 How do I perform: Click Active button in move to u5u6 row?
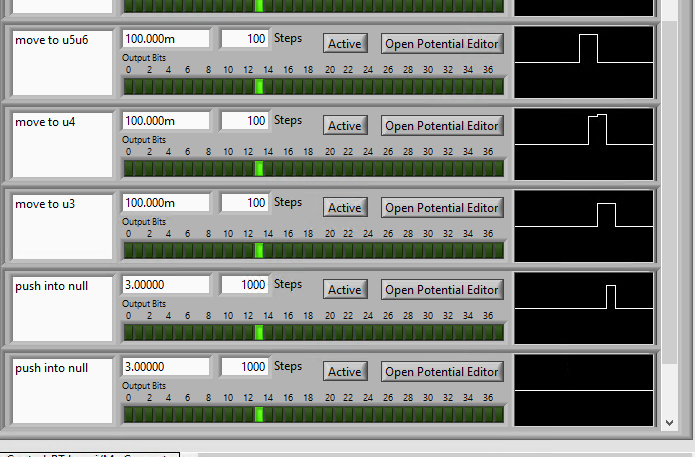[345, 43]
